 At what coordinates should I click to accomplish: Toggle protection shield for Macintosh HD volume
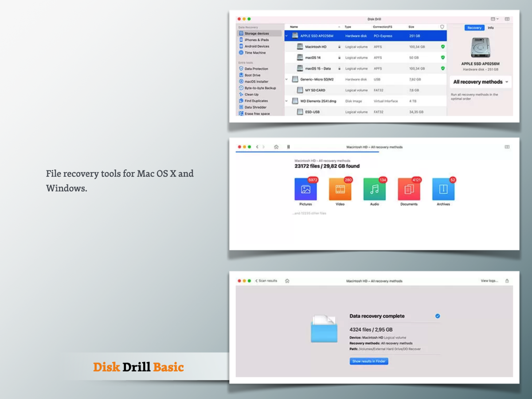[442, 47]
